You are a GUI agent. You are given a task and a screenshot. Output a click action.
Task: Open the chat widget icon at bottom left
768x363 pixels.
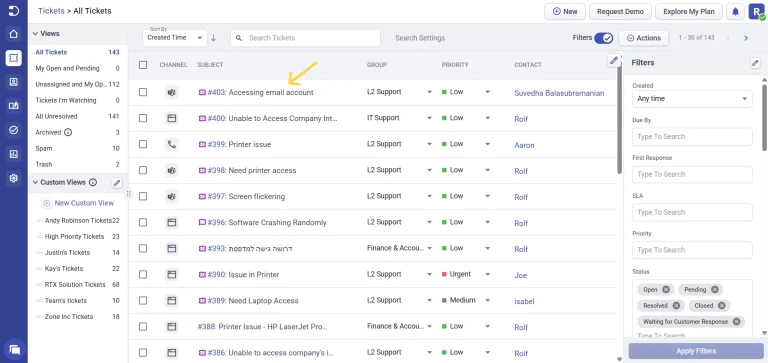tap(14, 349)
